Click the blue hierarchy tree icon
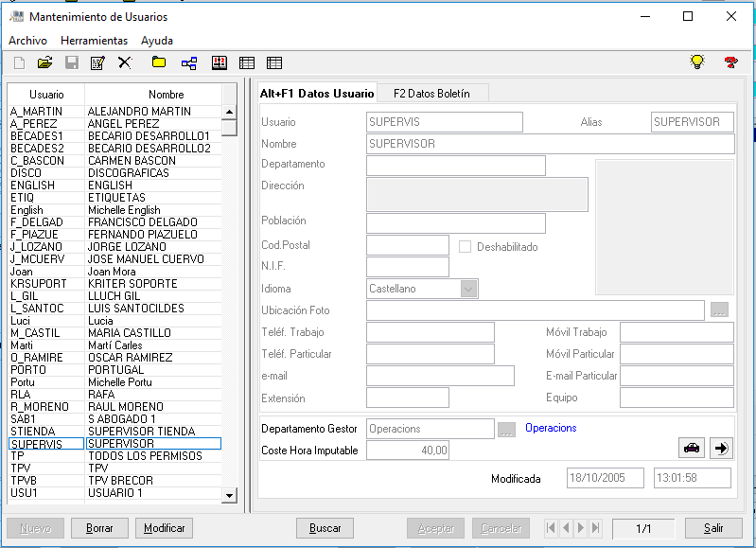756x548 pixels. [188, 62]
